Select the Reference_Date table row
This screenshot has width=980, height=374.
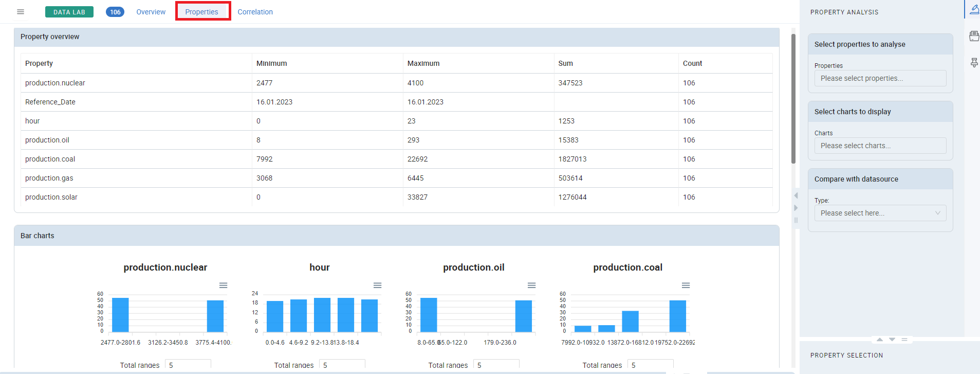coord(396,102)
